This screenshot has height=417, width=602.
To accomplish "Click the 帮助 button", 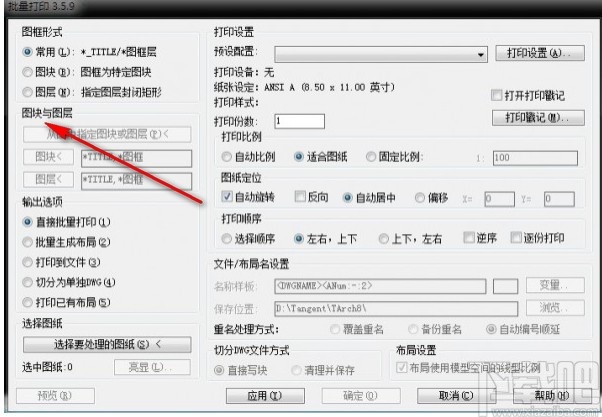I will click(552, 396).
